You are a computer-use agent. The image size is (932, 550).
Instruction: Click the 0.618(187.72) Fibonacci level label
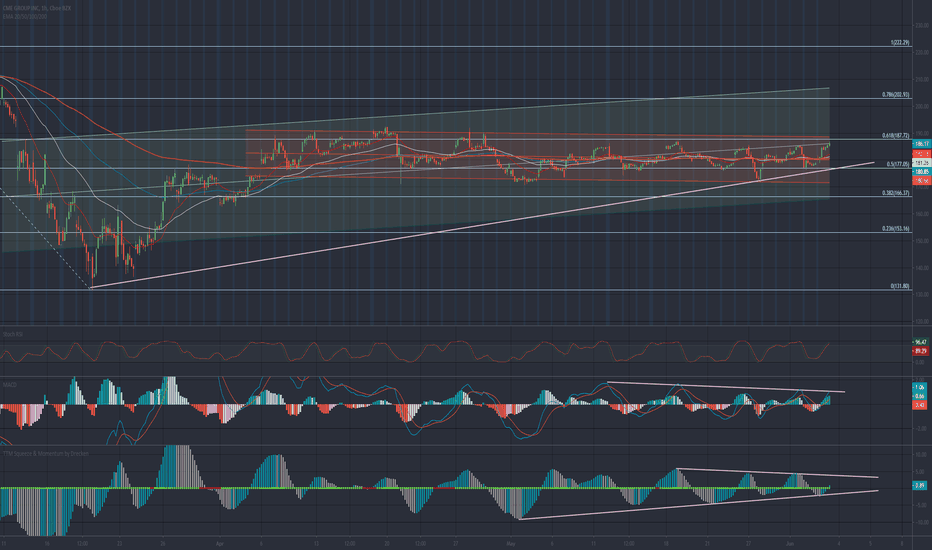click(x=896, y=136)
